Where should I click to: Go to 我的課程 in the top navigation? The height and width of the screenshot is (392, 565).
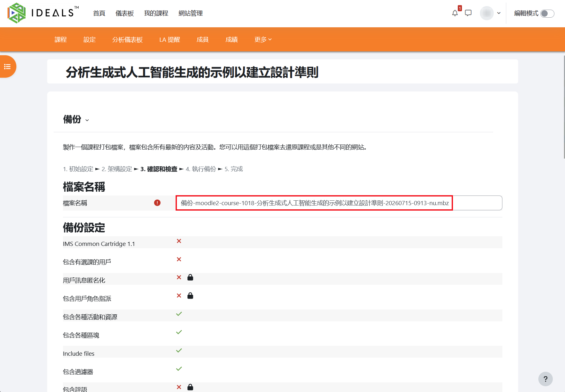tap(156, 13)
